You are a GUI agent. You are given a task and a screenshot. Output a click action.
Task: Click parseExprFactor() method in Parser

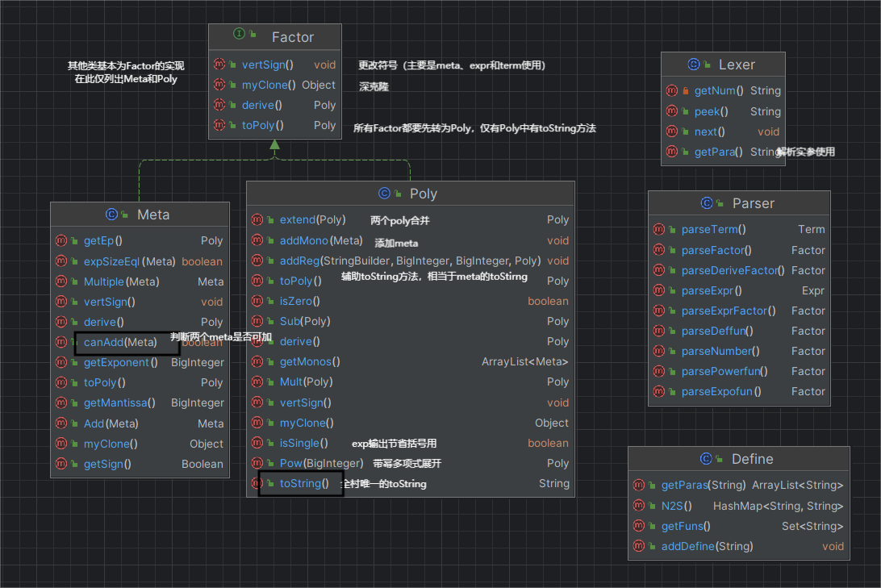pos(729,311)
